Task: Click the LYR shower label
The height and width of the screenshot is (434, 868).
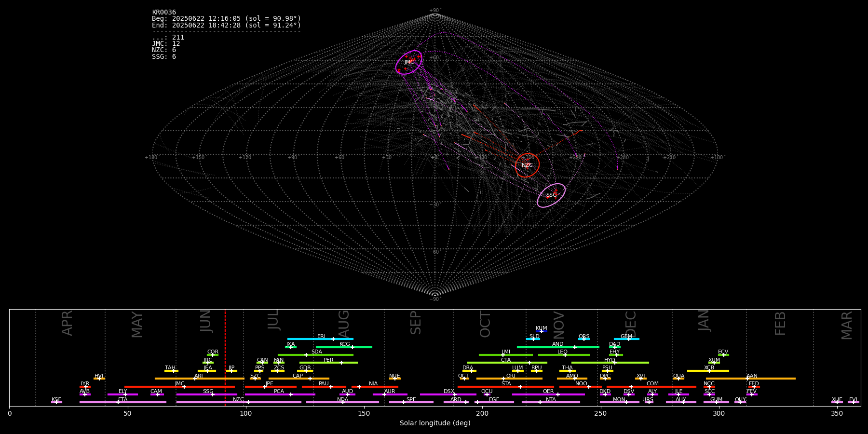Action: tap(85, 384)
